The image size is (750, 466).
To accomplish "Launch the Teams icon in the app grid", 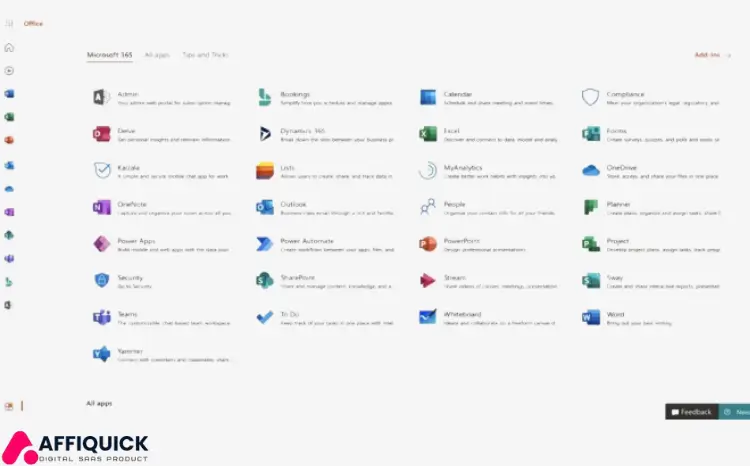I will click(x=101, y=317).
